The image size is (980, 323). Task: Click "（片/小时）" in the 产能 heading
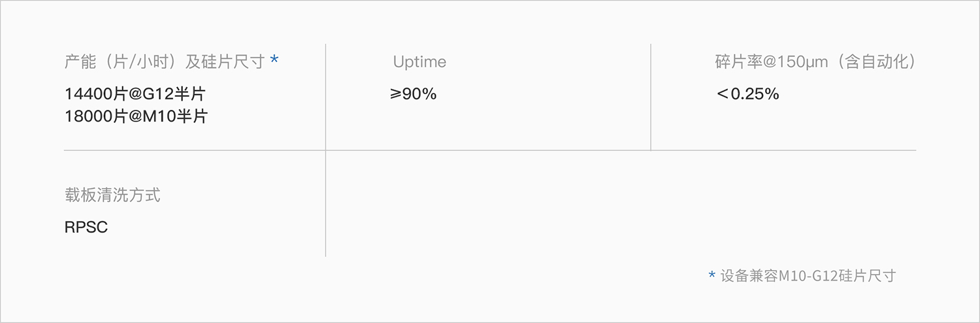click(139, 62)
